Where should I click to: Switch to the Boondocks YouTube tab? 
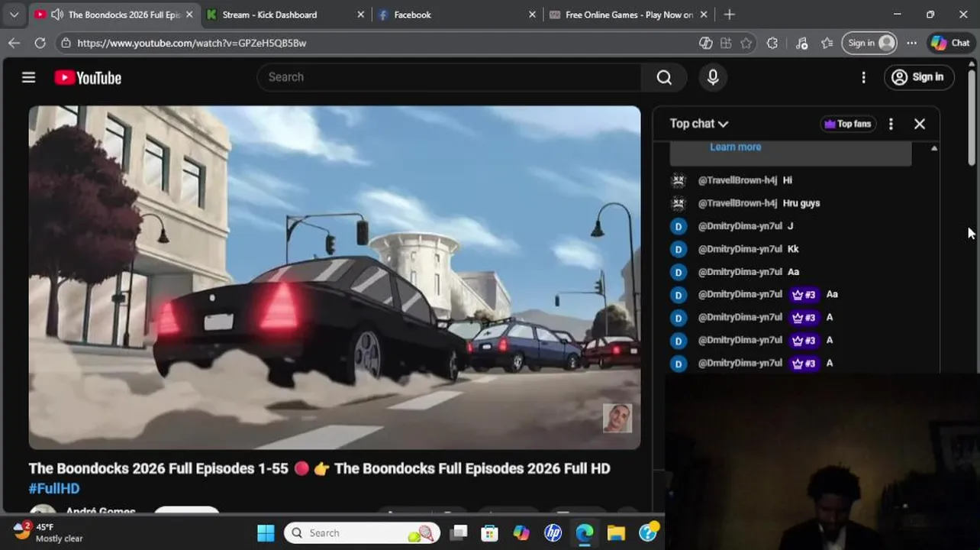(x=113, y=15)
